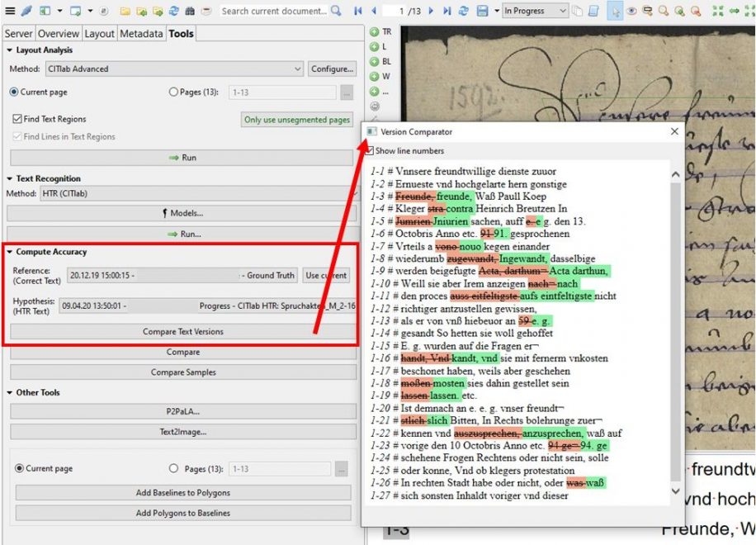
Task: Switch to the Metadata tab
Action: [141, 34]
